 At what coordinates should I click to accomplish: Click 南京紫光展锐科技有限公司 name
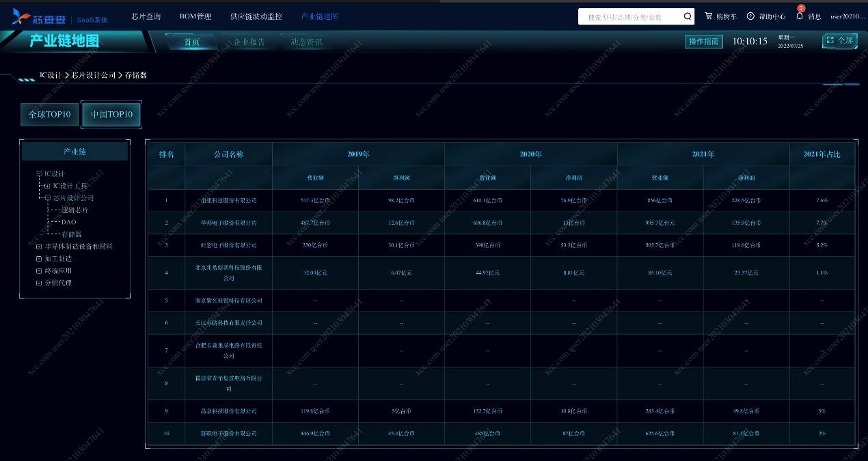[228, 301]
